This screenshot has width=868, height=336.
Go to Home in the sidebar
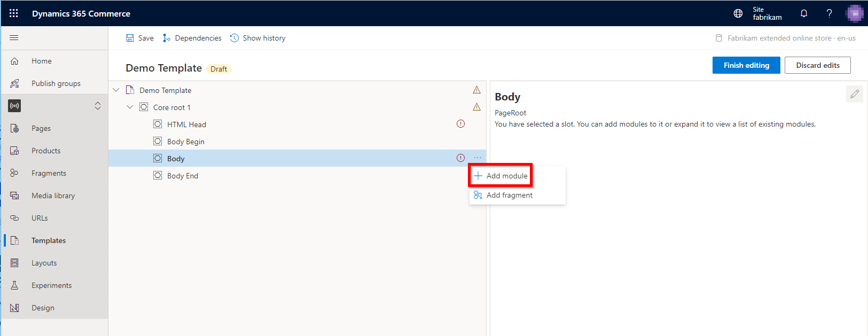coord(54,61)
